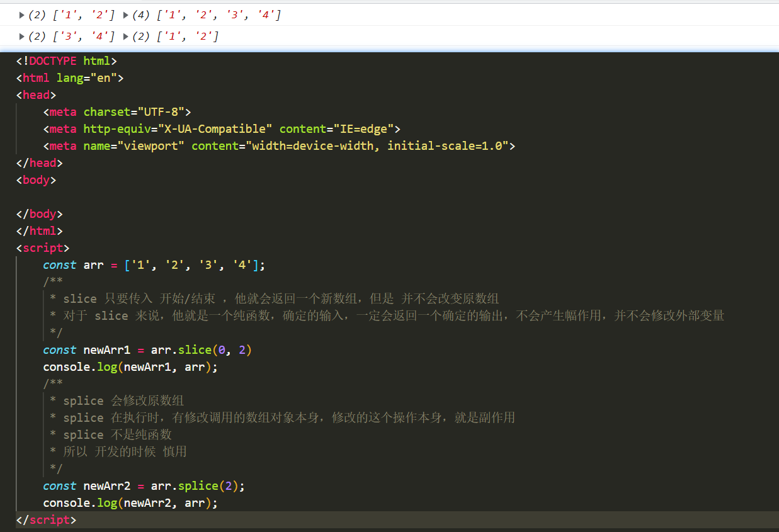779x532 pixels.
Task: Click the comment 'splice 会修改原数组'
Action: point(117,401)
